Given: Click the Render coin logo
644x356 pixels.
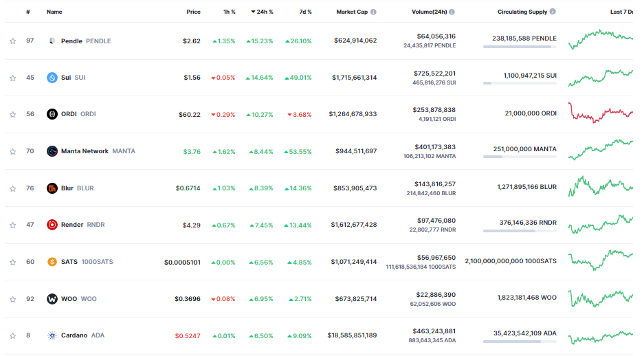Looking at the screenshot, I should 52,225.
